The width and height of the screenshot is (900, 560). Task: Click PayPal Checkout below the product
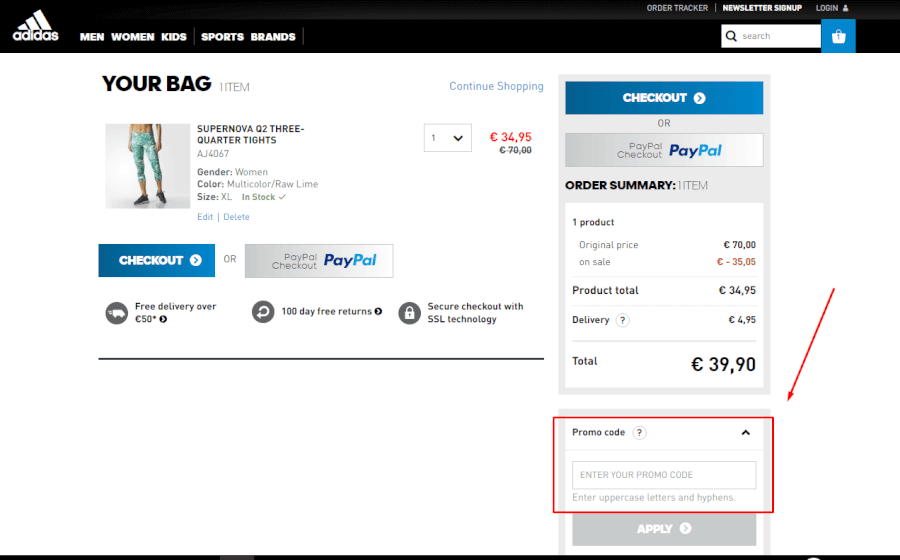tap(319, 261)
